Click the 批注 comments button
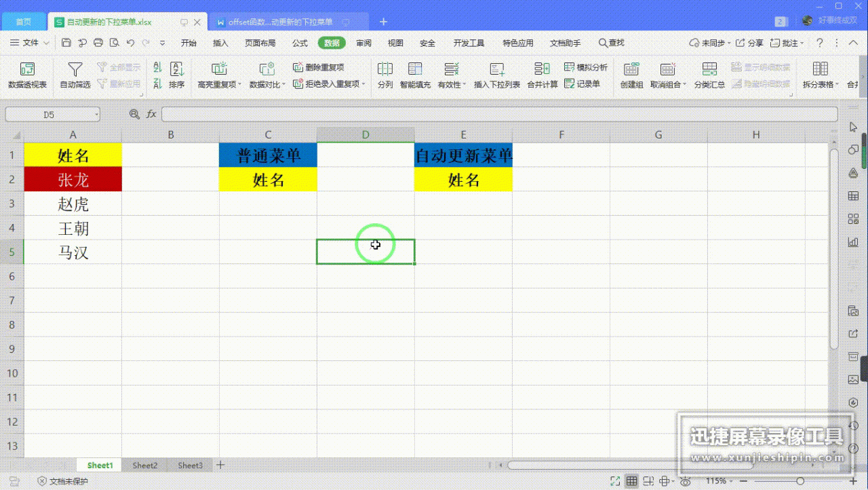Image resolution: width=868 pixels, height=490 pixels. [x=787, y=43]
